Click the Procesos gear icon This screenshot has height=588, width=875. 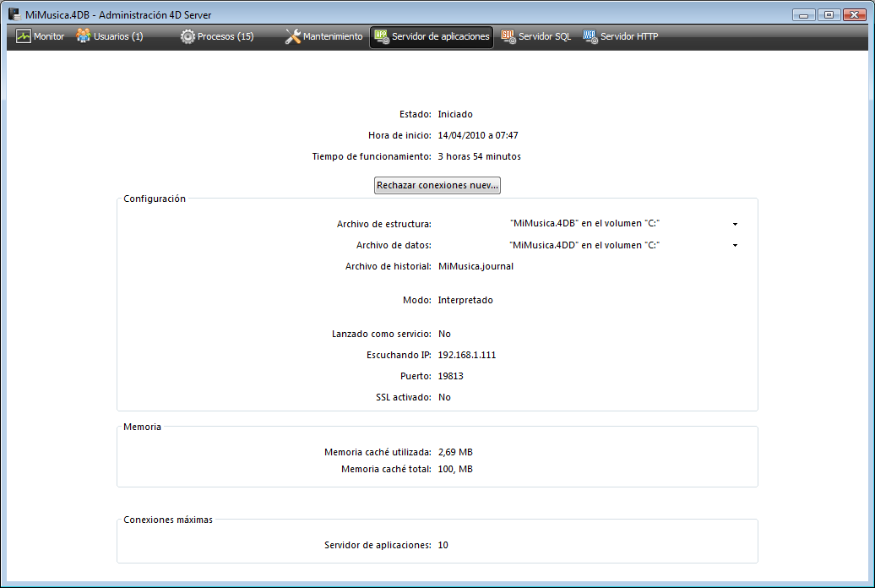point(187,36)
